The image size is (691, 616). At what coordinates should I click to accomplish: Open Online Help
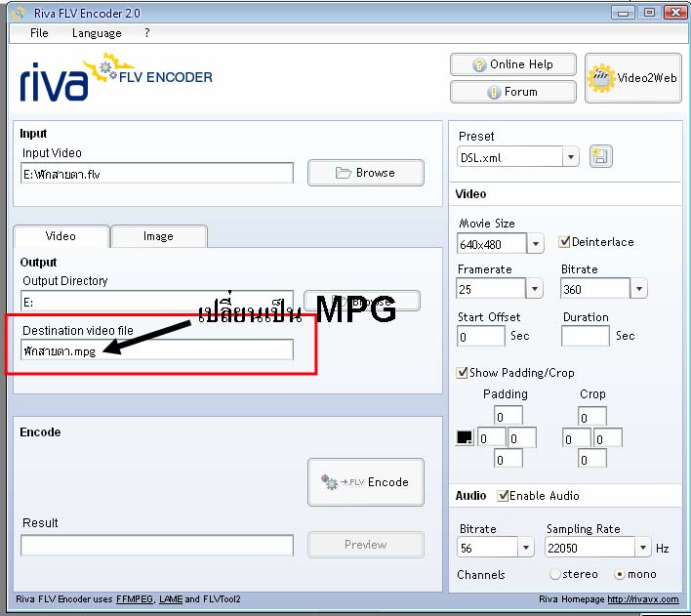click(x=513, y=64)
